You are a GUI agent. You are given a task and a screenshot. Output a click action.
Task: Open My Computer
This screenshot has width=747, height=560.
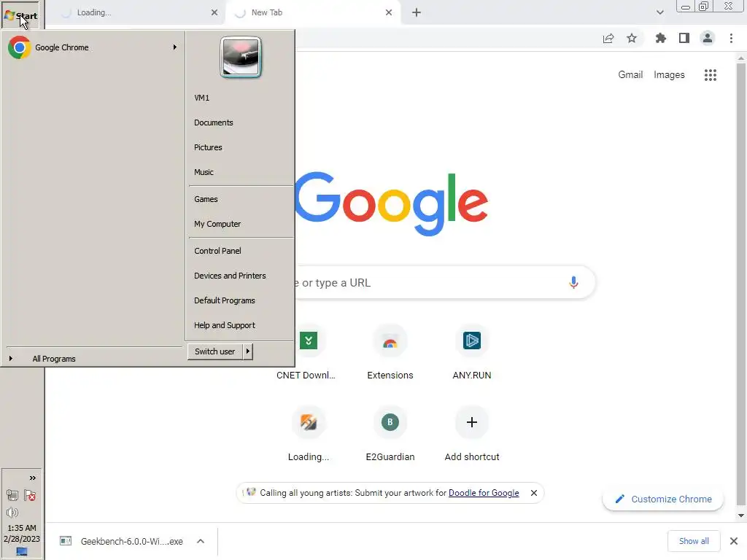pos(217,224)
